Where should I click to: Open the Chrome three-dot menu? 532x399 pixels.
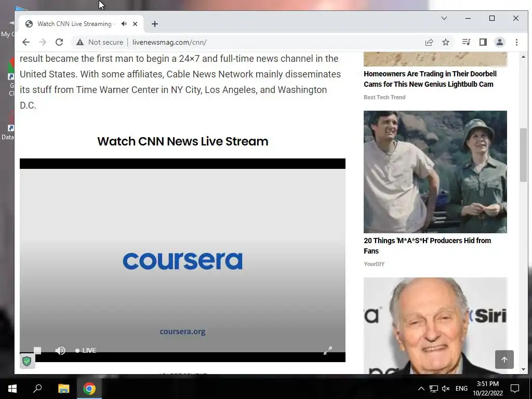(x=516, y=42)
